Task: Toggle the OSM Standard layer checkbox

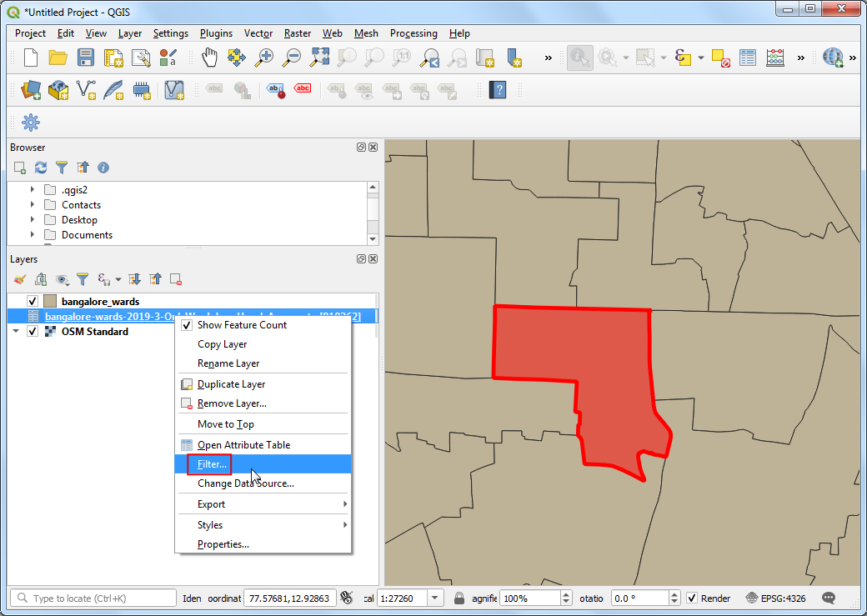Action: coord(33,331)
